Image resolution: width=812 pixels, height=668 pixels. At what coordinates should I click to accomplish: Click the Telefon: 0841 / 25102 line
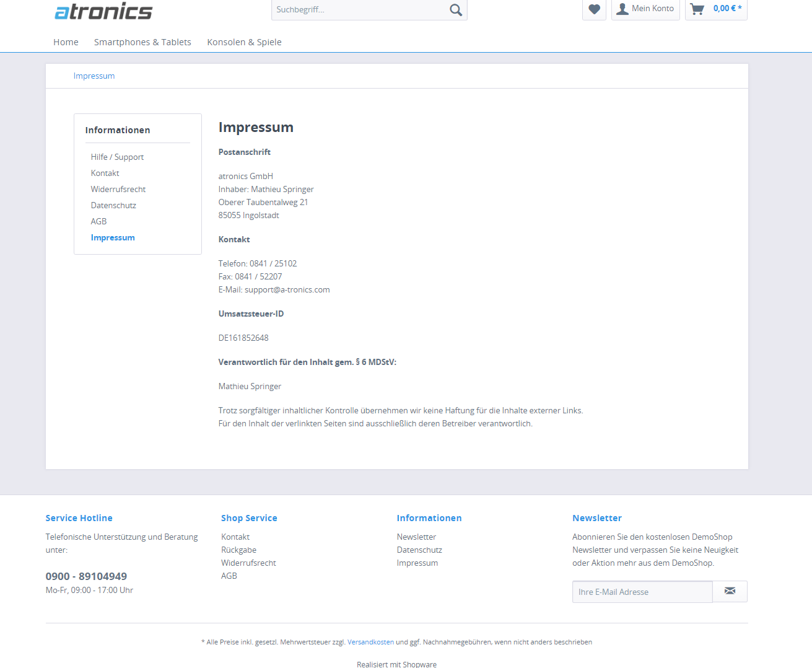coord(258,264)
